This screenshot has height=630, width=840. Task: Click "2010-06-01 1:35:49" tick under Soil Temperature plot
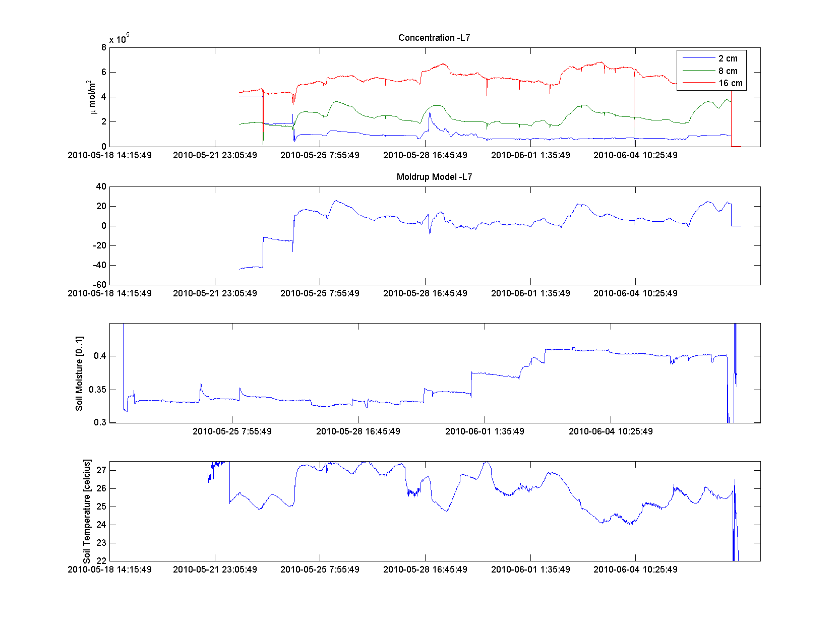coord(530,570)
